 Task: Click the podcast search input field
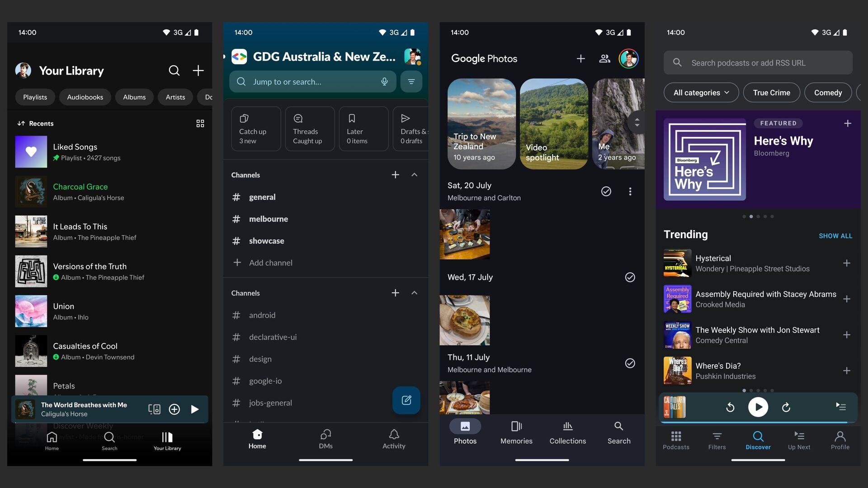coord(758,63)
